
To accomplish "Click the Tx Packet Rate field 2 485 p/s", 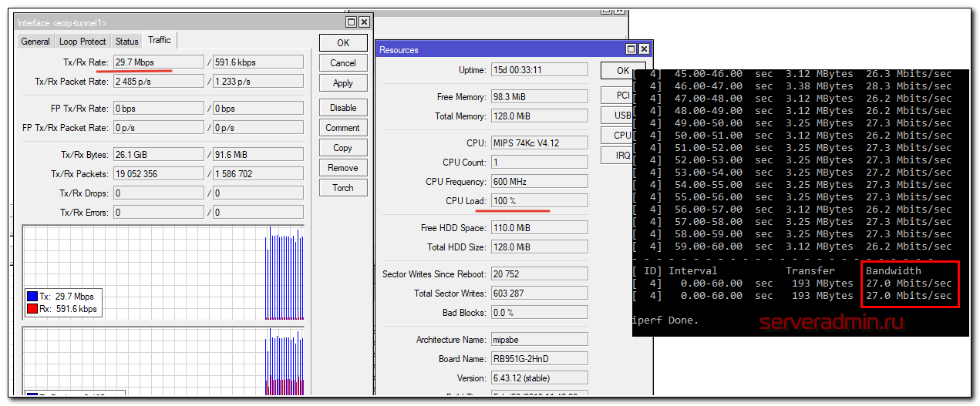I will 158,82.
